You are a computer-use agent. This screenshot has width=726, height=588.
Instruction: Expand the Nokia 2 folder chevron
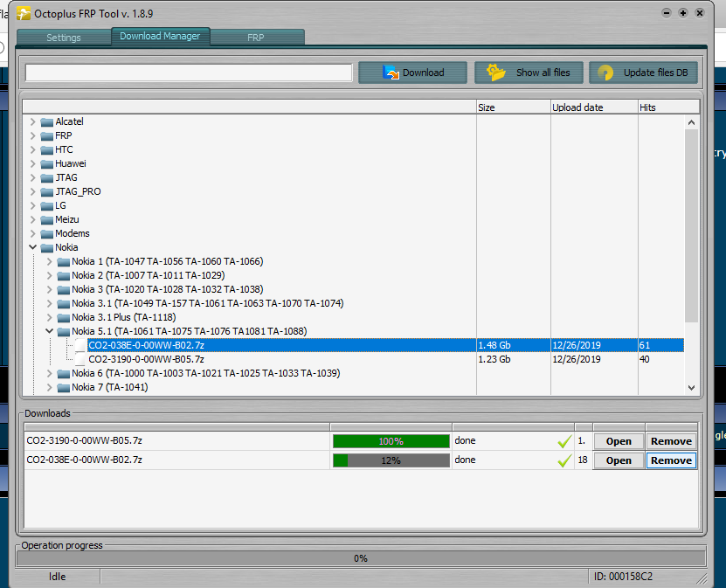(49, 275)
